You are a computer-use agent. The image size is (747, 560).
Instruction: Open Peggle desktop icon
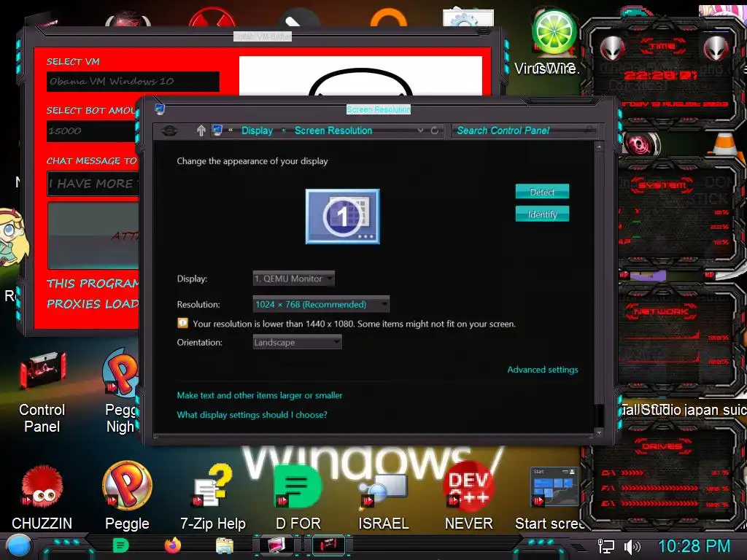(127, 496)
